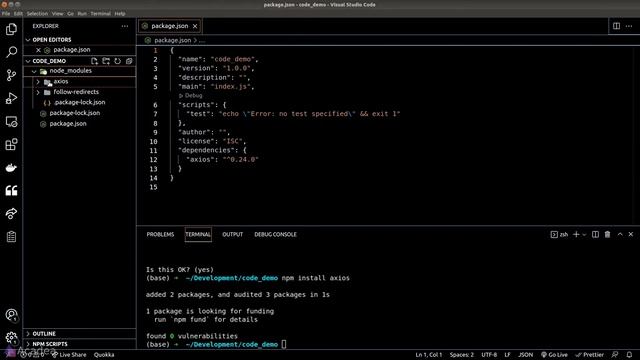
Task: Open the Manage gear menu
Action: 11,338
